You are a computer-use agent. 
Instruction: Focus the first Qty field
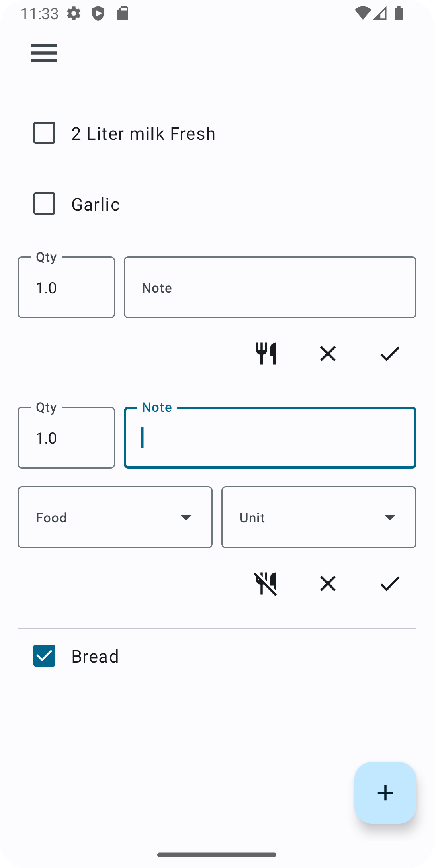tap(66, 288)
